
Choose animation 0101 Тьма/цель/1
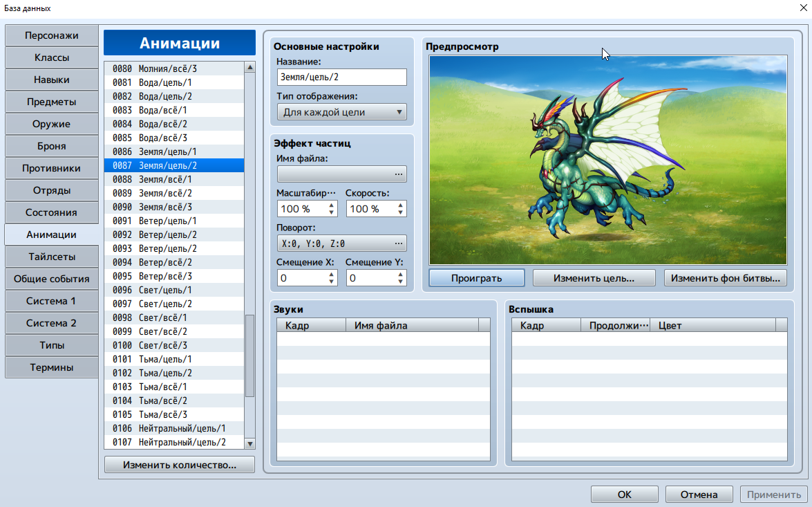pyautogui.click(x=174, y=359)
